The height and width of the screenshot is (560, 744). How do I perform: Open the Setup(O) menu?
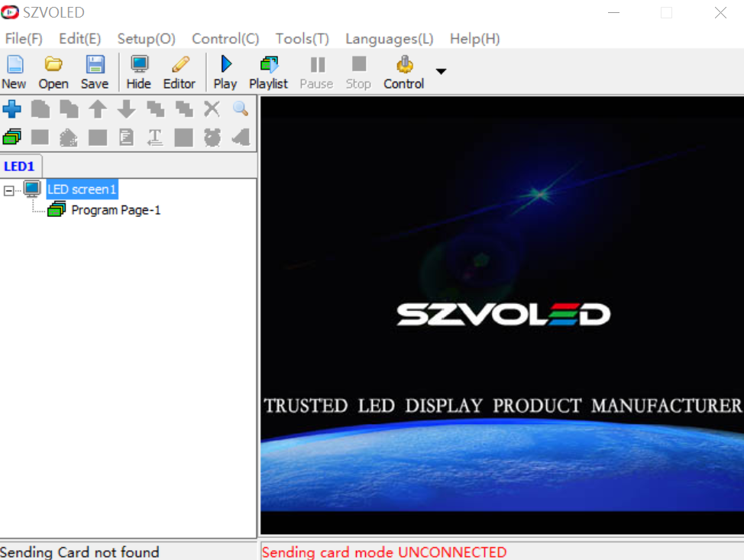[146, 39]
